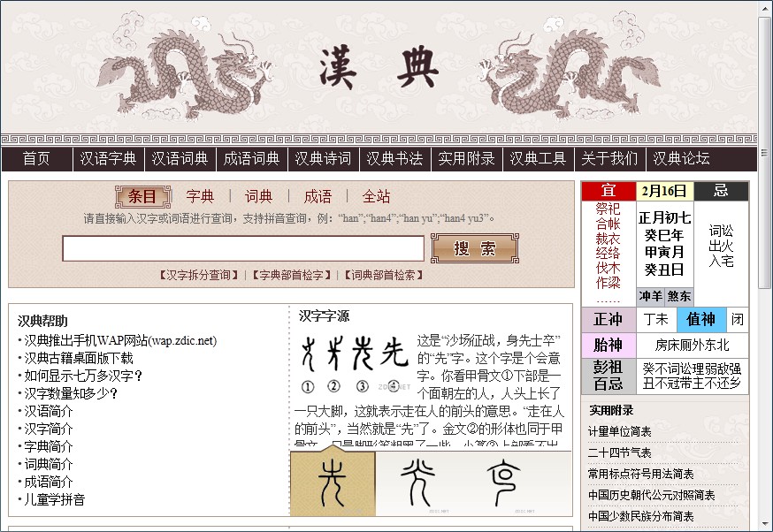The image size is (773, 532).
Task: Click the middle script thumbnail of 先
Action: click(x=417, y=482)
